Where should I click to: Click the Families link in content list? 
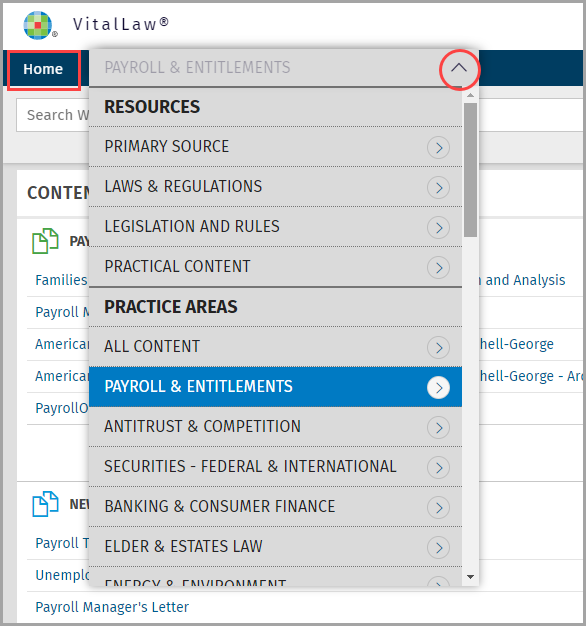[61, 280]
